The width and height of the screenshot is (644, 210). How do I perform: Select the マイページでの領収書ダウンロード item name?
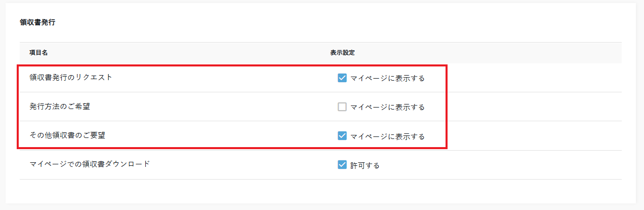pyautogui.click(x=90, y=164)
